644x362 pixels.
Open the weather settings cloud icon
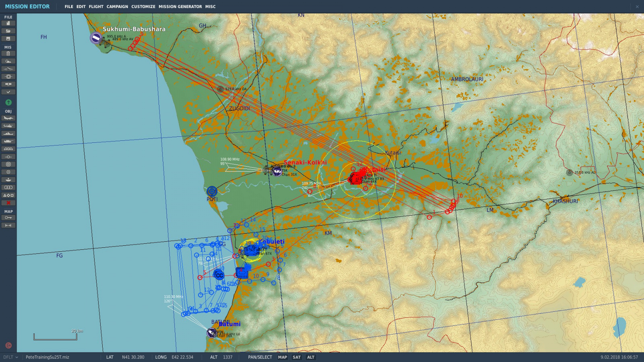[x=8, y=61]
